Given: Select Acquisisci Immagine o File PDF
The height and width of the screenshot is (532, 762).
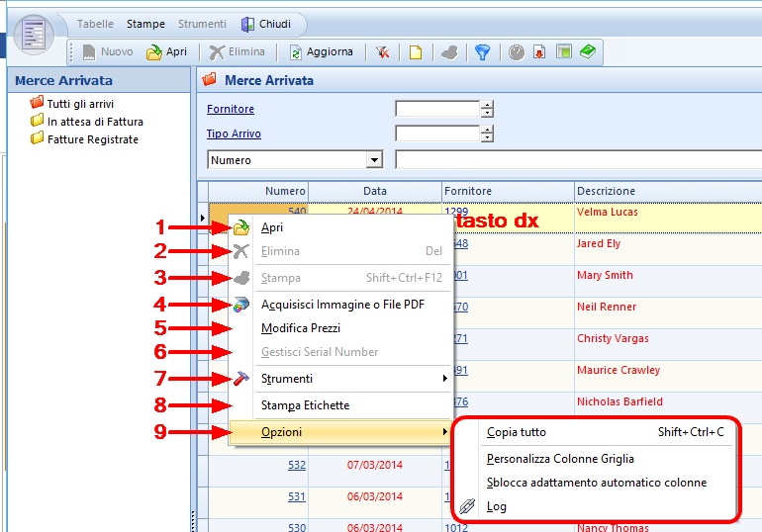Looking at the screenshot, I should (x=342, y=305).
